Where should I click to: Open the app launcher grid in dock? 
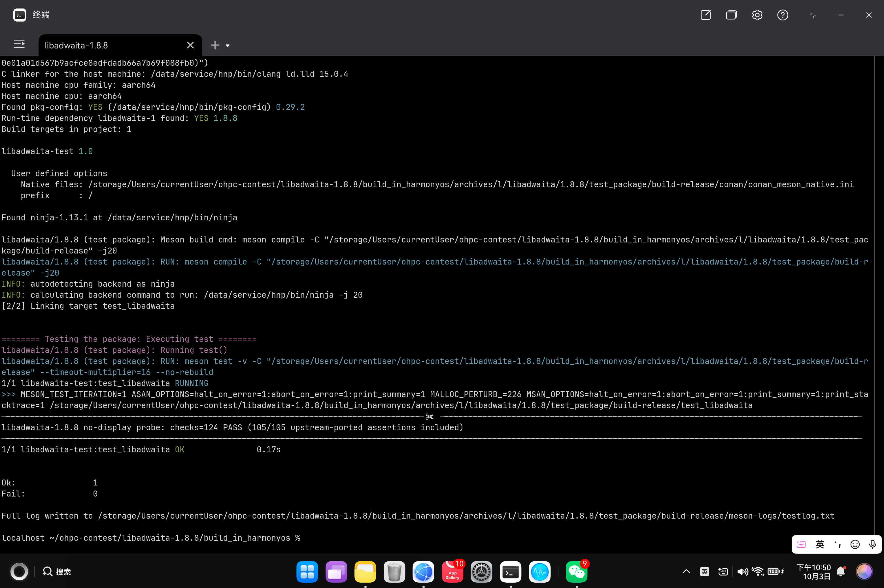[307, 572]
